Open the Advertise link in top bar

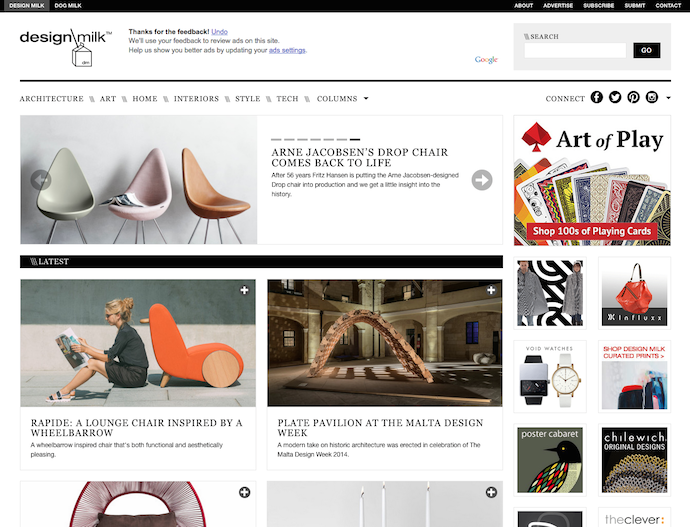pyautogui.click(x=558, y=5)
